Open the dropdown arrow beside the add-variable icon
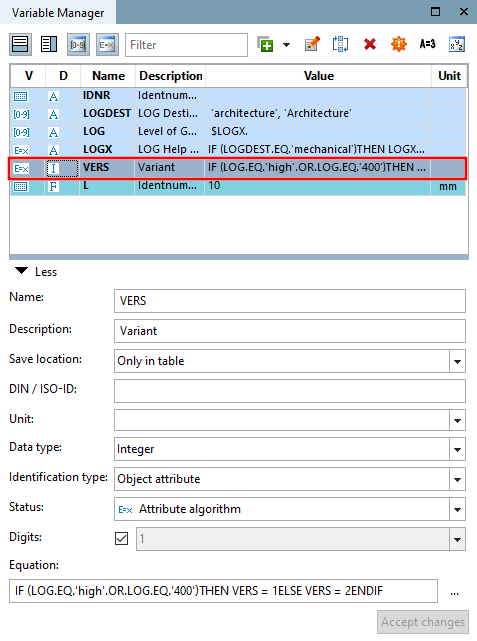This screenshot has width=477, height=641. click(287, 45)
